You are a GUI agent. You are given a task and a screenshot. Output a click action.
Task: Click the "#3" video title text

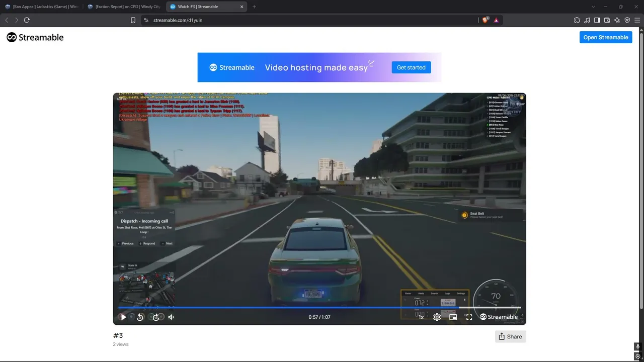tap(118, 335)
